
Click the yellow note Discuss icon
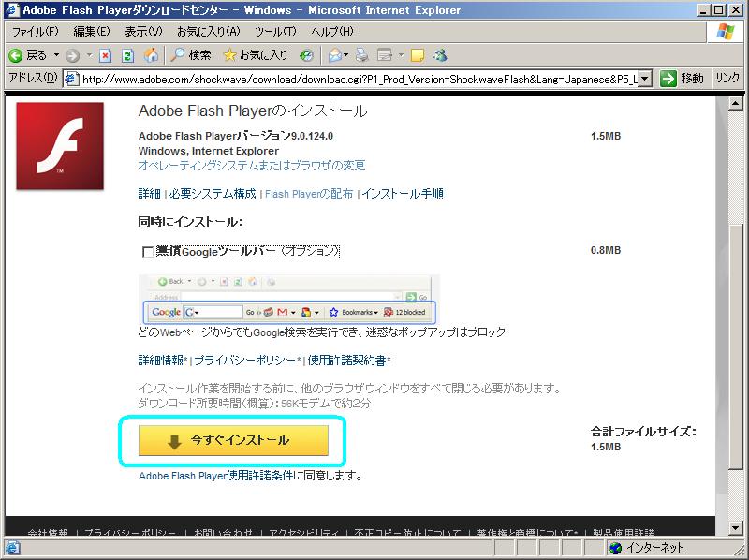pos(417,56)
